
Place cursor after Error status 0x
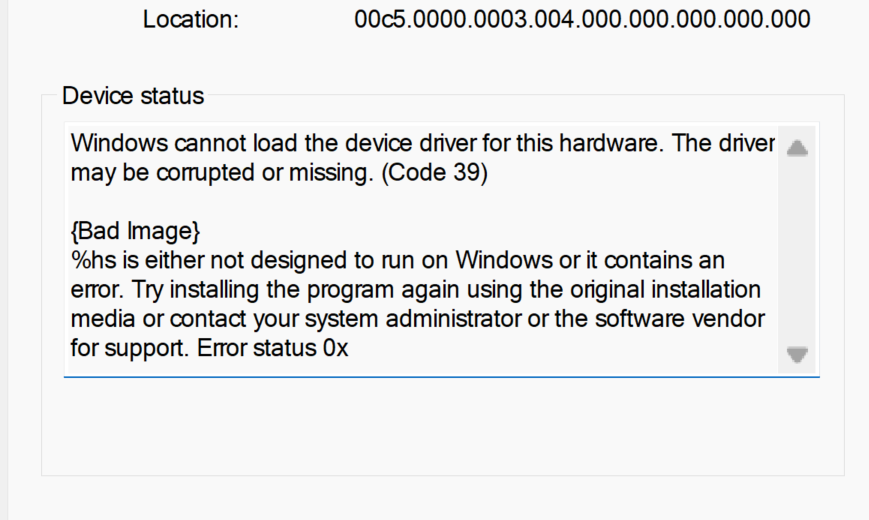point(350,349)
